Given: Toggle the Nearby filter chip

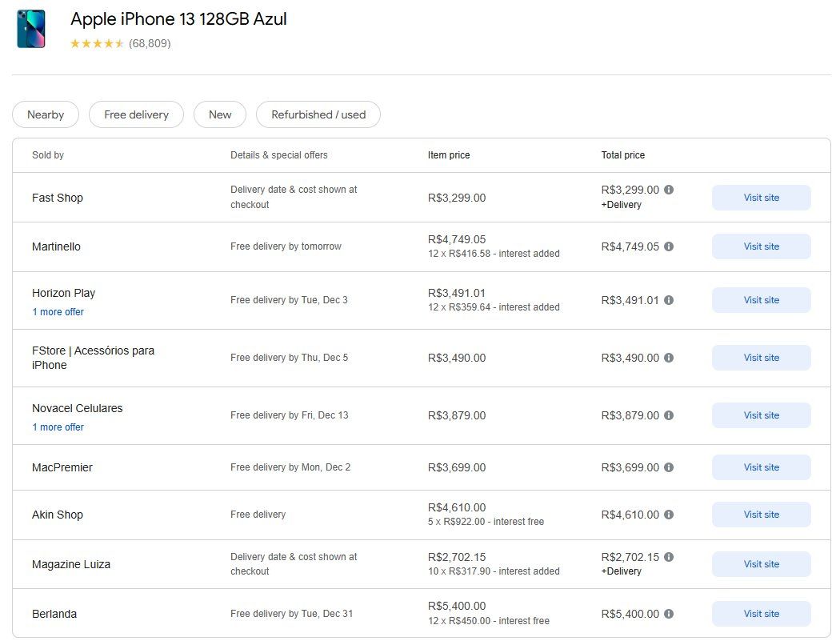Looking at the screenshot, I should [46, 114].
